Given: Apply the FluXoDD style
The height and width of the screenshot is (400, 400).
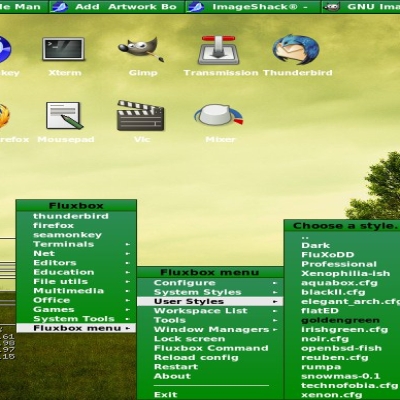Looking at the screenshot, I should [x=342, y=255].
